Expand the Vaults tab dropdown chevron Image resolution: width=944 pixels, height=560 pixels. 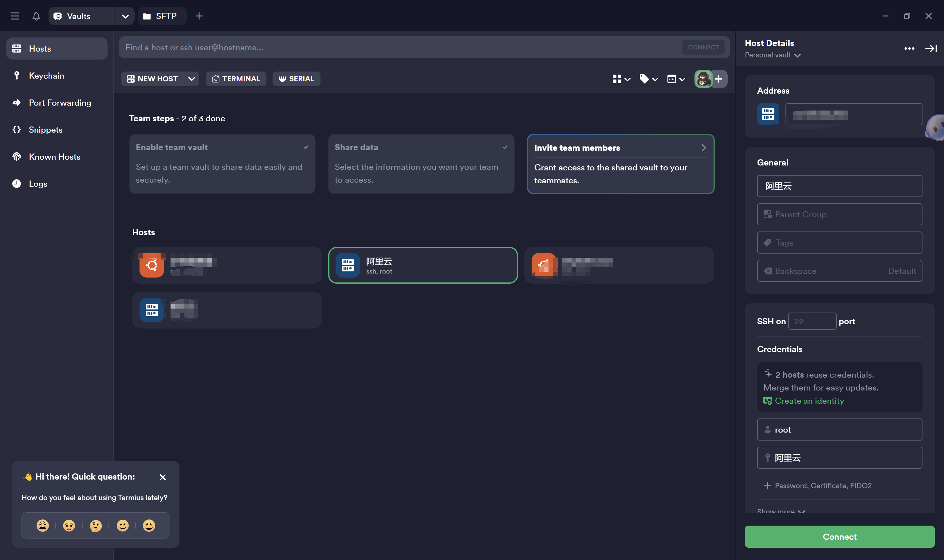[x=125, y=16]
